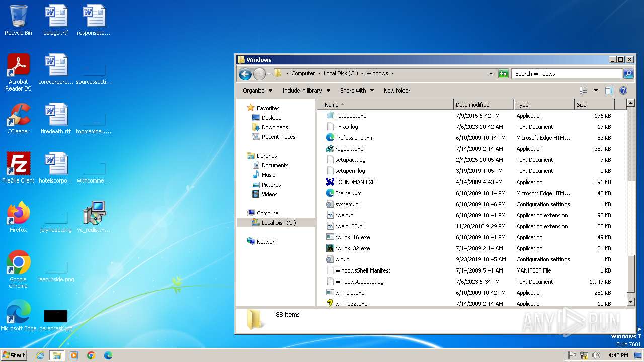Open Include in library menu
This screenshot has width=644, height=362.
pos(306,90)
